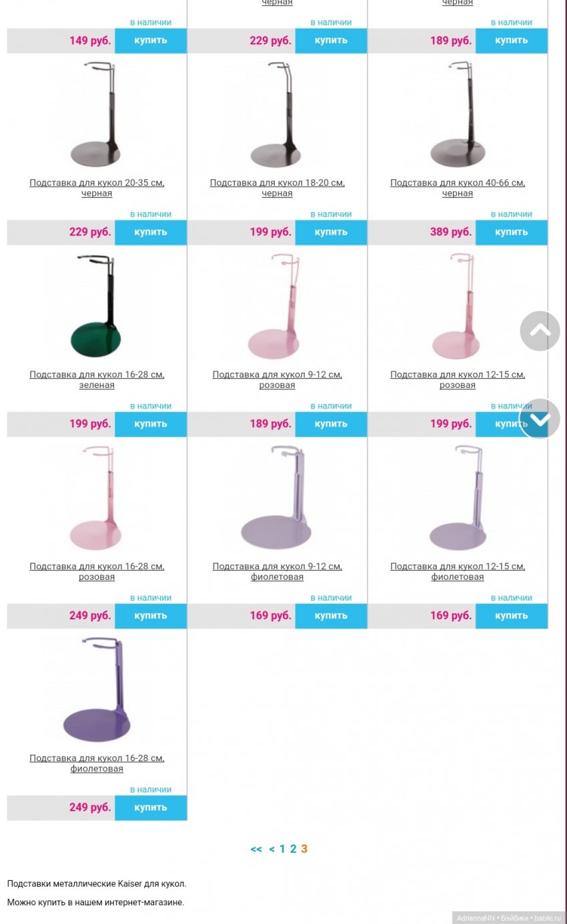Buy the black 18-20 cm stand
This screenshot has height=924, width=567.
click(331, 232)
